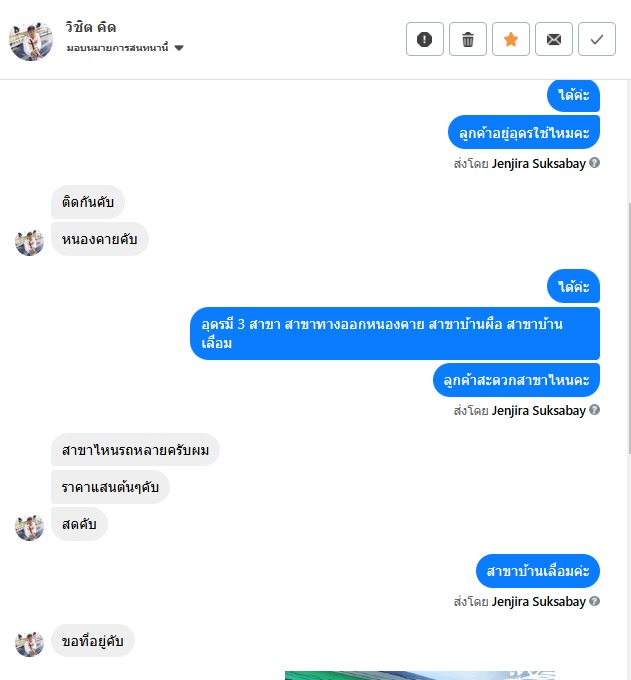Image resolution: width=631 pixels, height=680 pixels.
Task: Click help icon under ลูกค้าสะดวกสาขาไหนคะ message
Action: (x=595, y=409)
